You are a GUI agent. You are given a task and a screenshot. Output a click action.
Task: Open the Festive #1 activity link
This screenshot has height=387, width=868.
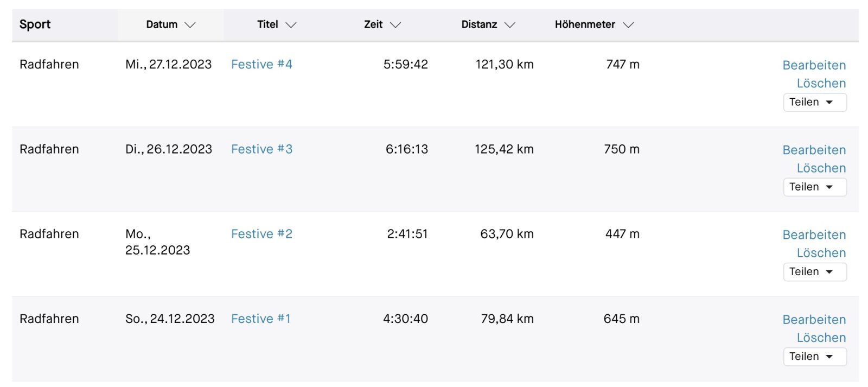(260, 319)
